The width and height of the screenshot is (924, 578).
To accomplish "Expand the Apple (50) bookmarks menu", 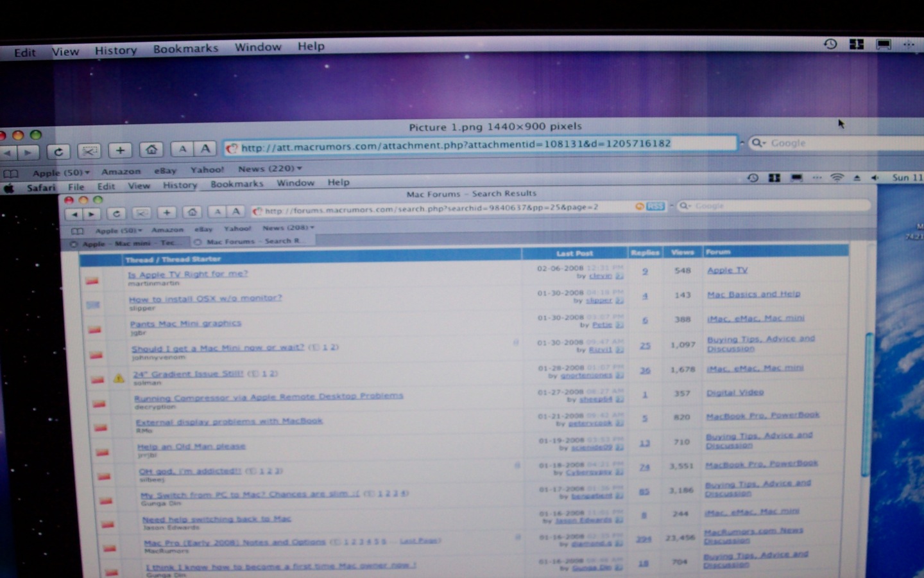I will click(x=62, y=173).
